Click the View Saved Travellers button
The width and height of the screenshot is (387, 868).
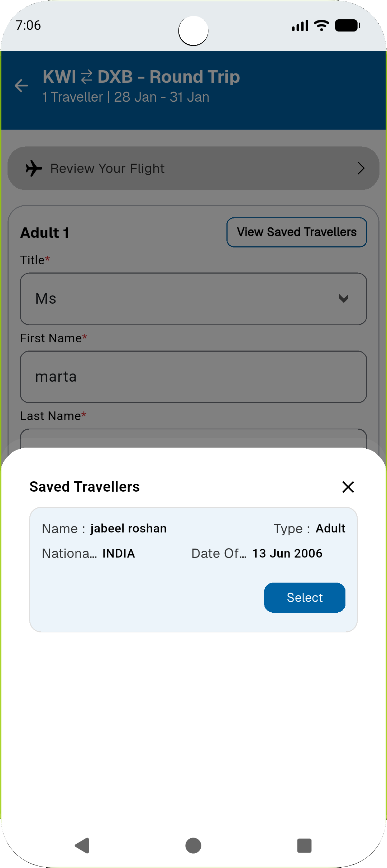coord(297,232)
